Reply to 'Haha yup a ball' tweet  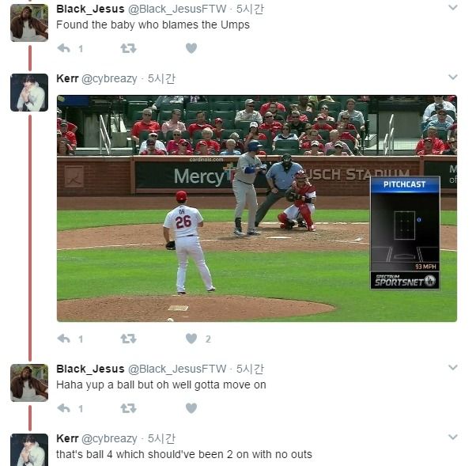pos(64,408)
